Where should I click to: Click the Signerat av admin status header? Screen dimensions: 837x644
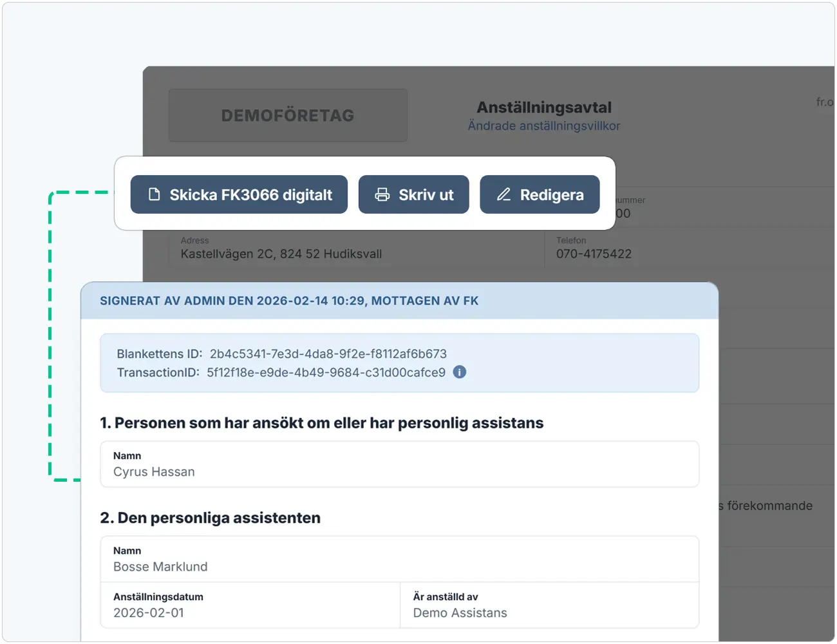399,301
